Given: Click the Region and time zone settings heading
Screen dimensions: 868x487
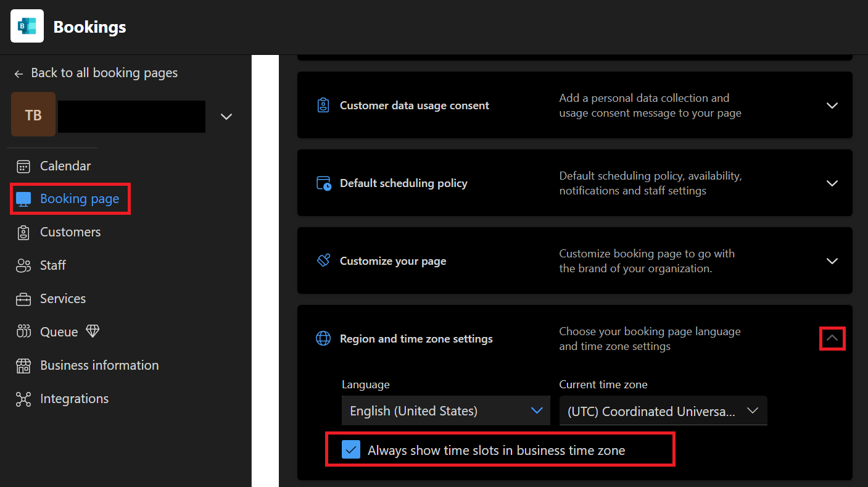Looking at the screenshot, I should pos(416,339).
